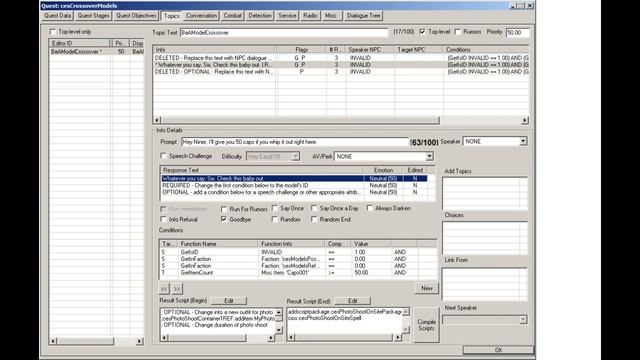Check the Info Refusal box
Screen dimensions: 640x360
163,219
